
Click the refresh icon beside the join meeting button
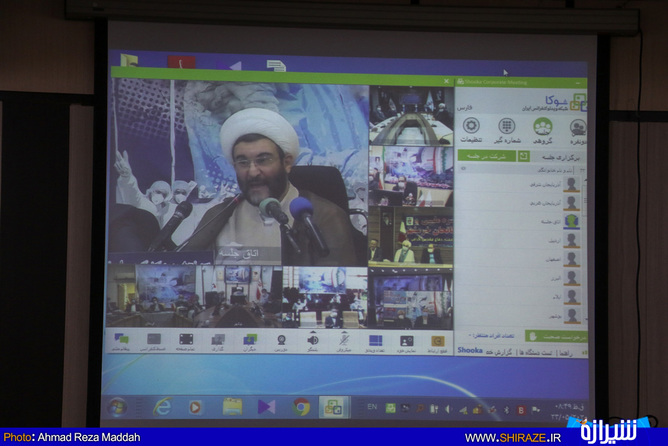click(524, 156)
